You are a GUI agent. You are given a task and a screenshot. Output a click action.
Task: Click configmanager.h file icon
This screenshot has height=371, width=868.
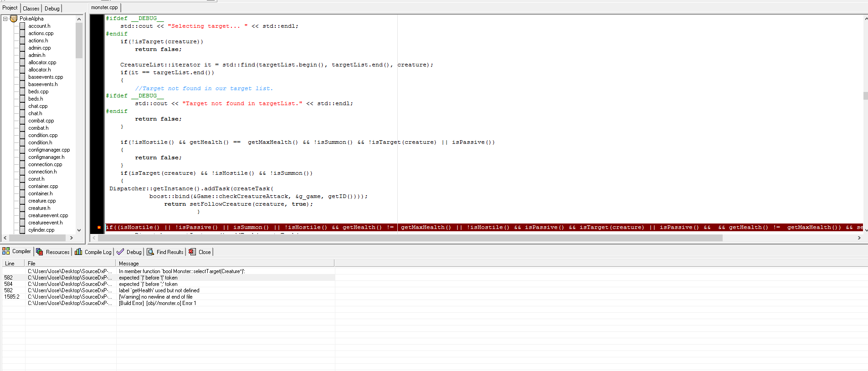22,157
